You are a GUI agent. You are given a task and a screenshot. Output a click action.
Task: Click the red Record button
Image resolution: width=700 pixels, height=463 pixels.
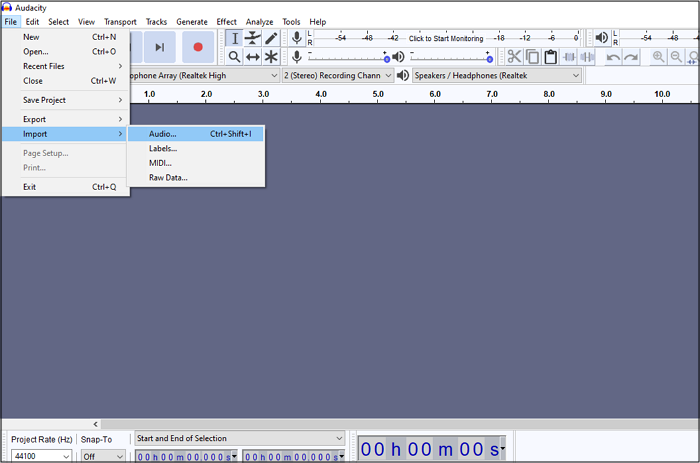(198, 47)
